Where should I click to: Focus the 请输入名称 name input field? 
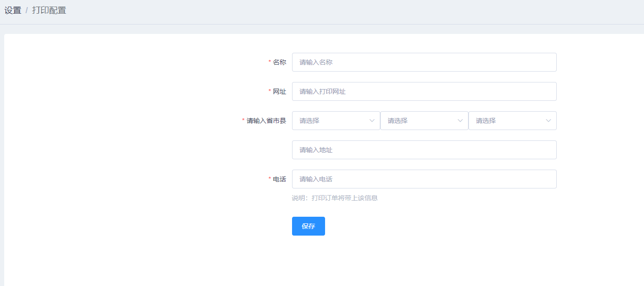424,62
